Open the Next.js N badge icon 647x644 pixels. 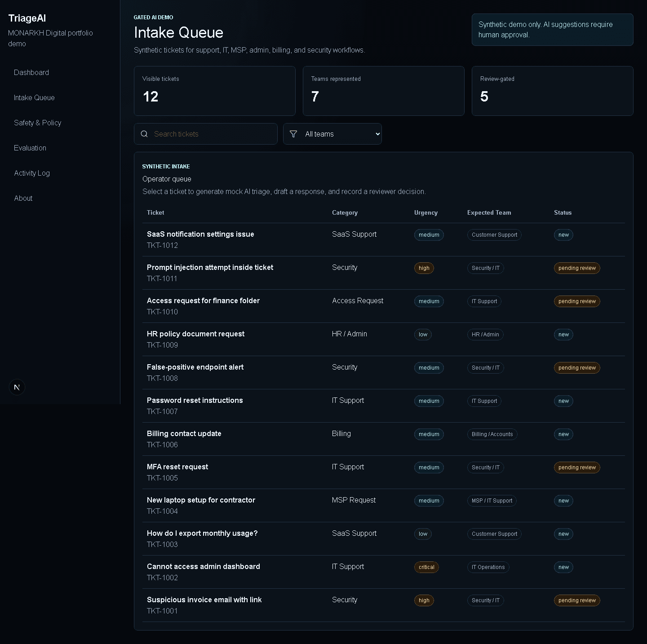17,387
